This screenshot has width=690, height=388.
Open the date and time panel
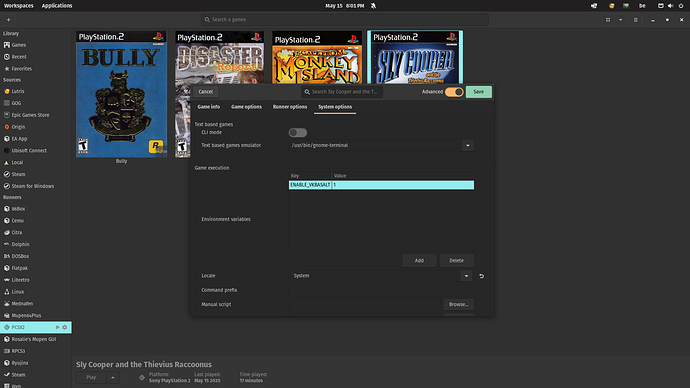click(x=345, y=6)
